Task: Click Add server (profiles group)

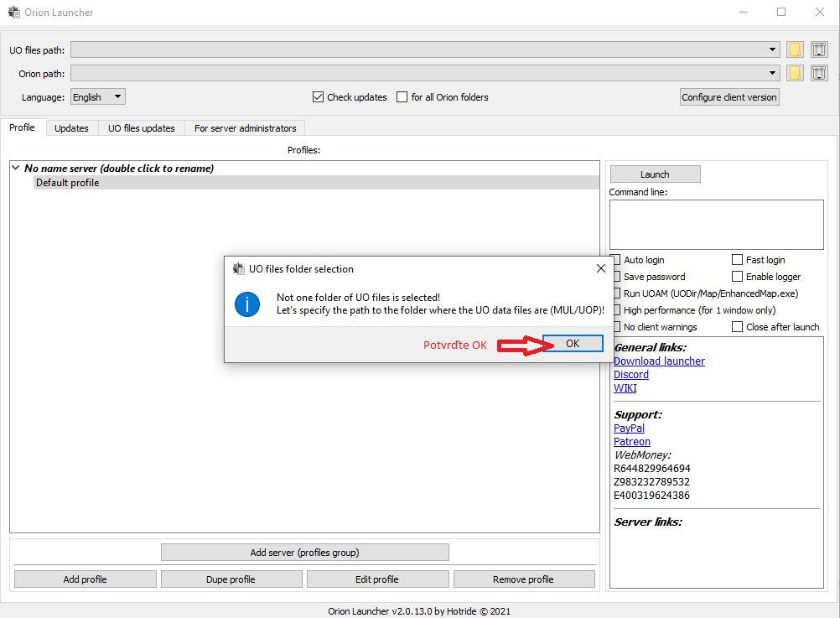Action: [305, 553]
